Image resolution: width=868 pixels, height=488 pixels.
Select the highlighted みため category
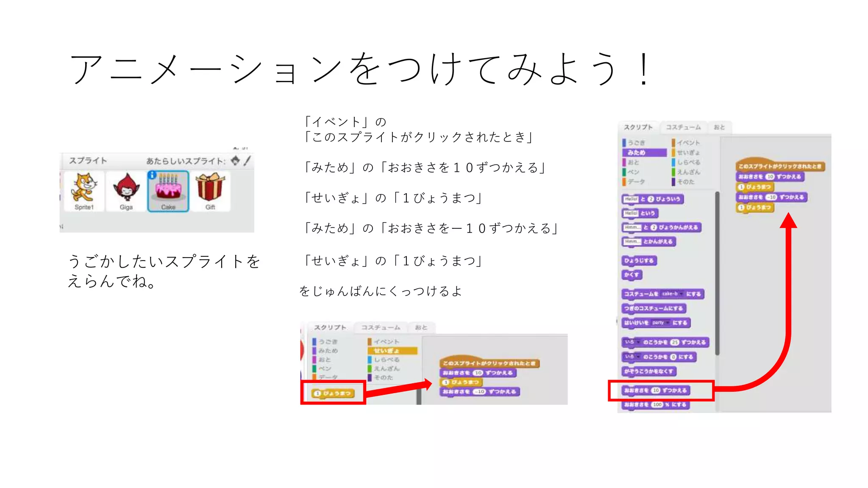pos(644,152)
